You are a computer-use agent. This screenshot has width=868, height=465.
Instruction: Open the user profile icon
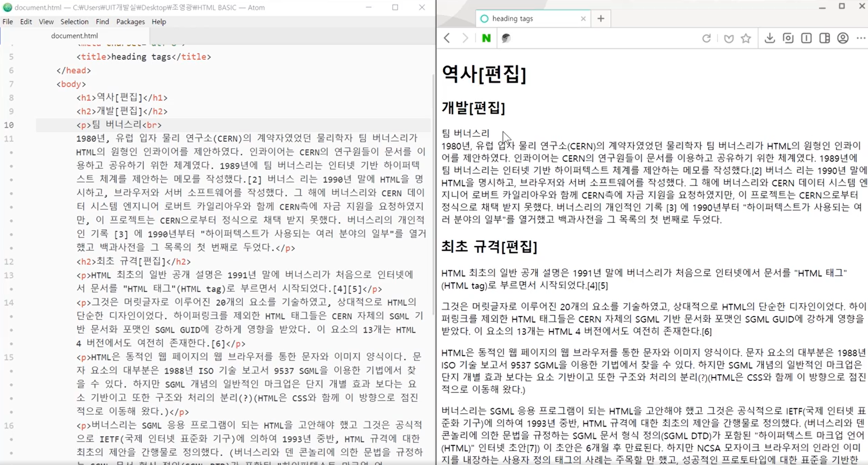[x=843, y=38]
